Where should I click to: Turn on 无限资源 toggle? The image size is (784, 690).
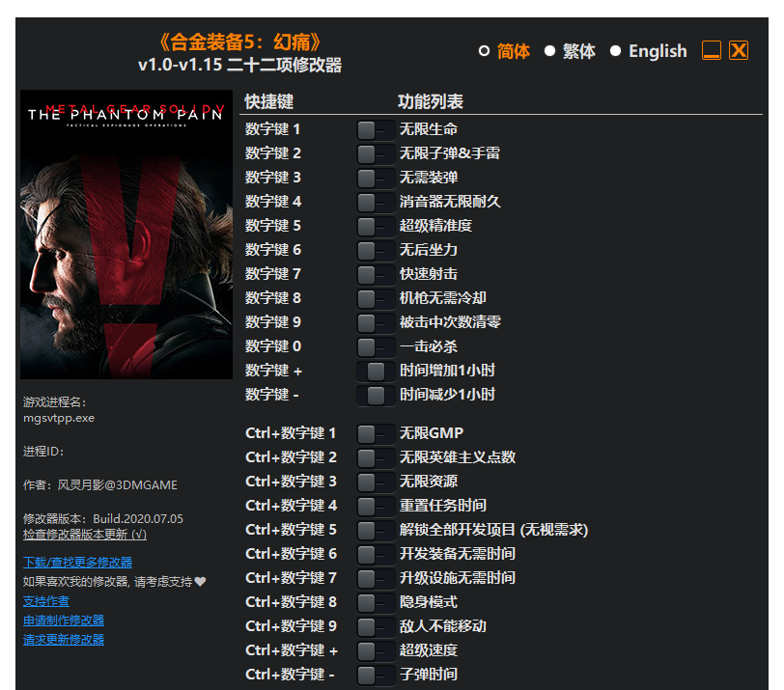[376, 483]
